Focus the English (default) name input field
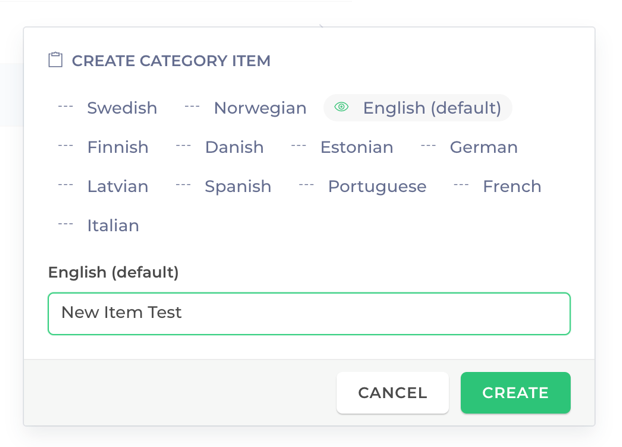 [x=309, y=313]
